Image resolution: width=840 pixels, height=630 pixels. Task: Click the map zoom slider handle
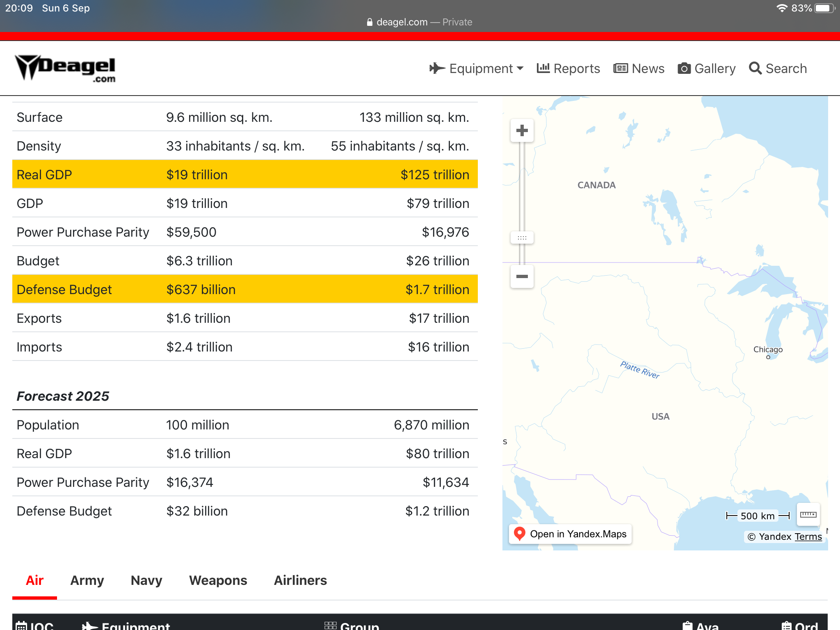[522, 238]
